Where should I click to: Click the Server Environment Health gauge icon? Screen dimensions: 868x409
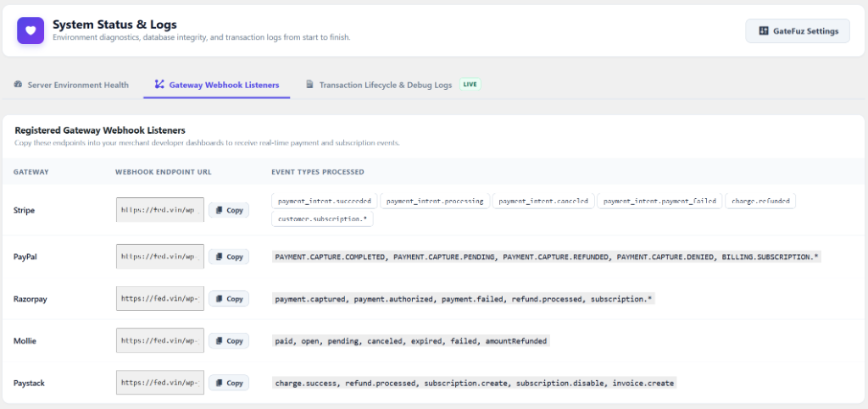[x=18, y=85]
